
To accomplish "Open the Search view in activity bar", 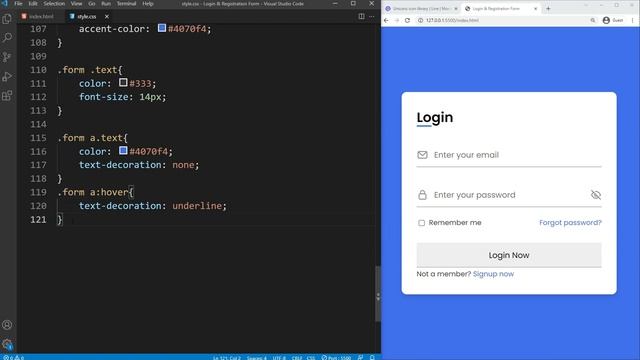I will 7,38.
